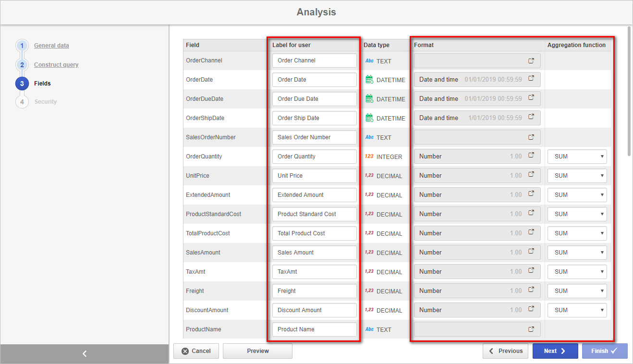Open aggregation dropdown for ProductStandardCost
633x364 pixels.
tap(577, 214)
